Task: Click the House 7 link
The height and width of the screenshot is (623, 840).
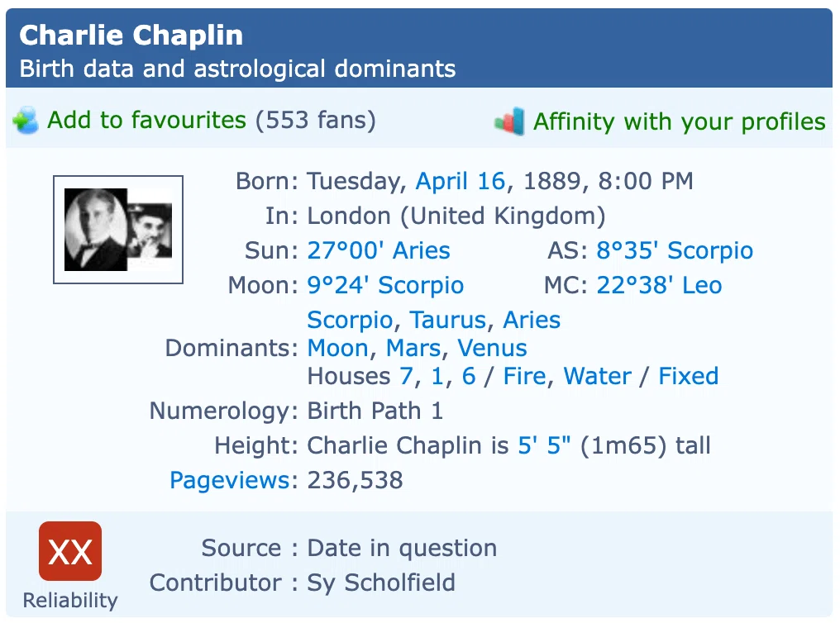Action: pos(406,376)
